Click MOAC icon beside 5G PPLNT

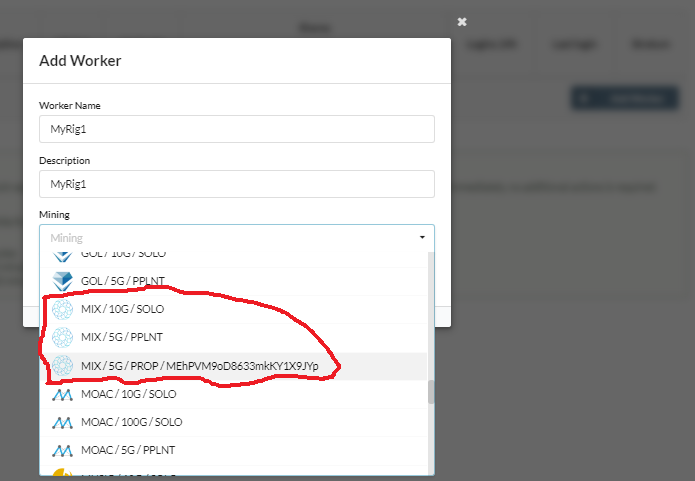coord(62,451)
